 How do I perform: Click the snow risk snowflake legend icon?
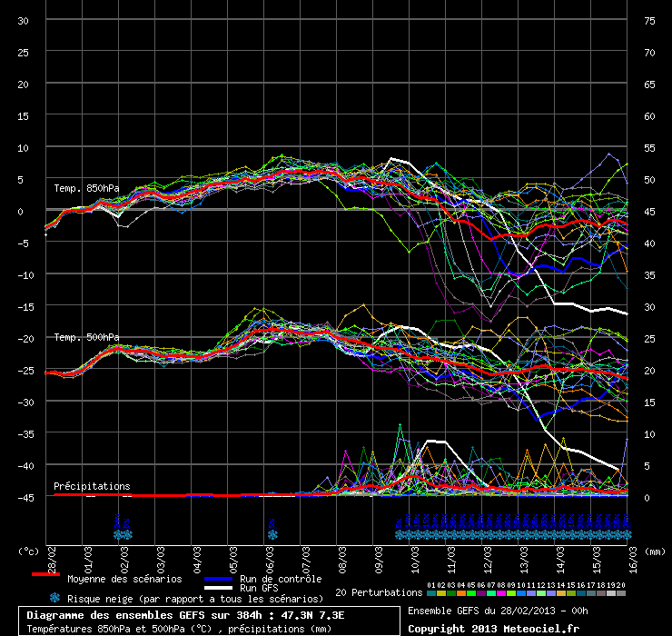click(54, 598)
